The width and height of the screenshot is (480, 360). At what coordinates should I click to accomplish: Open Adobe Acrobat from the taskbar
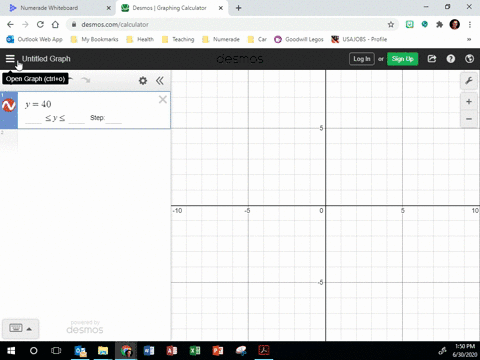264,351
